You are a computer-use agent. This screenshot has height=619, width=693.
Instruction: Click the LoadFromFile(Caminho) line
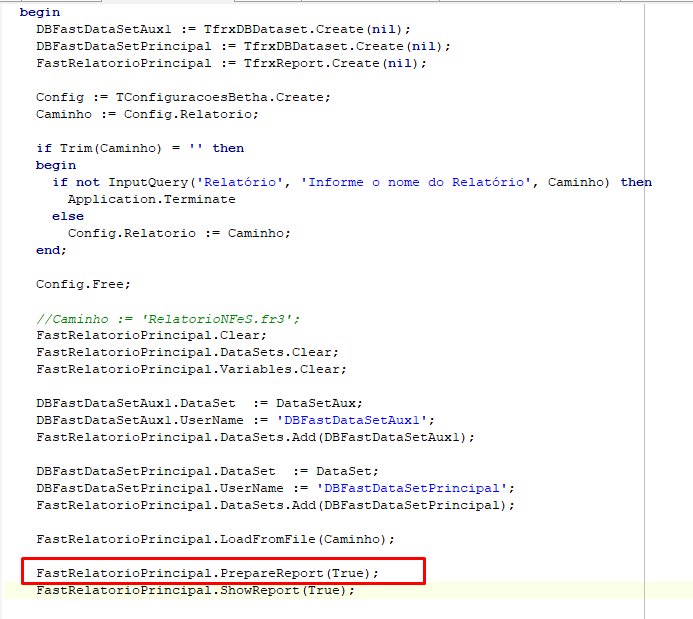coord(215,539)
